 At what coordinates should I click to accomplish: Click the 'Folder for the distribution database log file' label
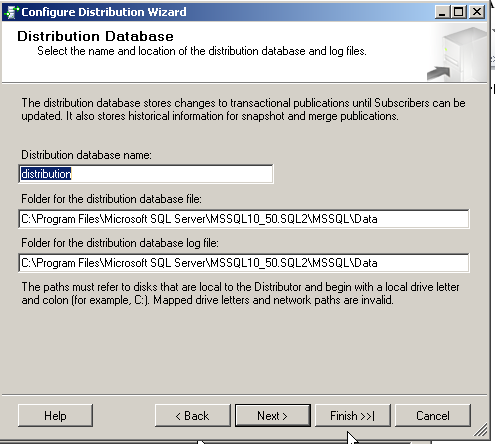[120, 243]
